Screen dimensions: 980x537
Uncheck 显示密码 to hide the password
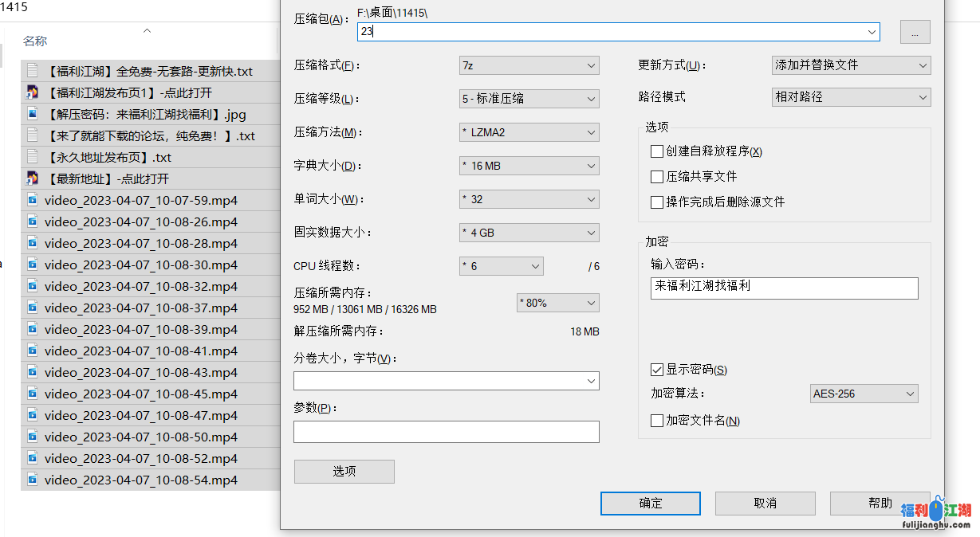click(x=657, y=369)
